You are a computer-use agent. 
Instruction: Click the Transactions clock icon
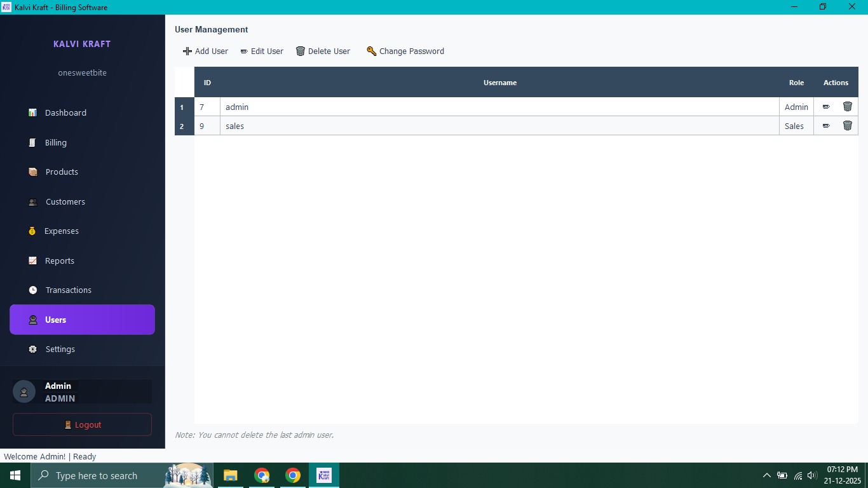[x=32, y=290]
